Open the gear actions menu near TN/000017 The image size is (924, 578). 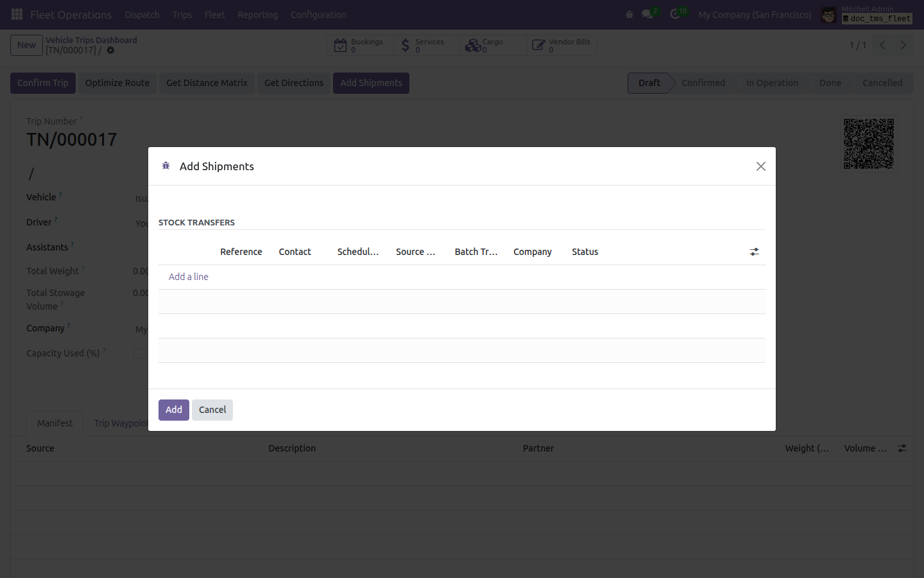110,50
